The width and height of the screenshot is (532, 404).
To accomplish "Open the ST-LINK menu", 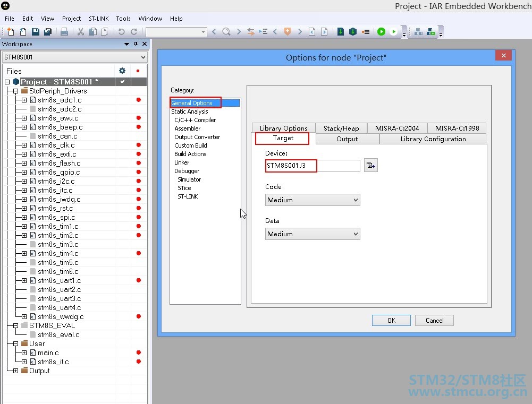I will tap(99, 19).
